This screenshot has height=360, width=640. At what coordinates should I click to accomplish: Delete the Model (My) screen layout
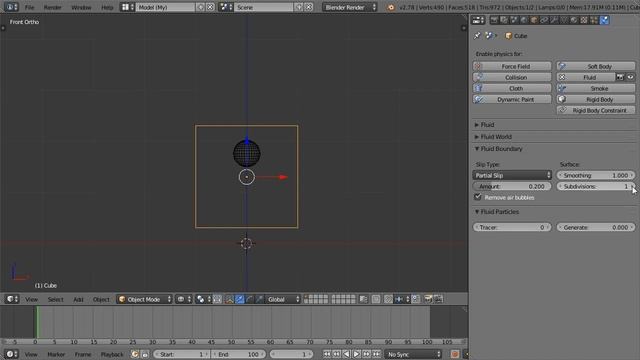tap(210, 7)
